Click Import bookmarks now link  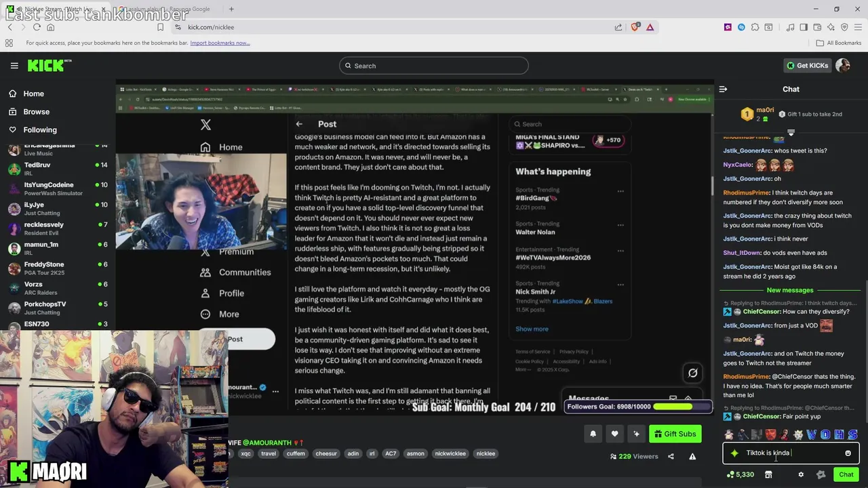(x=220, y=43)
